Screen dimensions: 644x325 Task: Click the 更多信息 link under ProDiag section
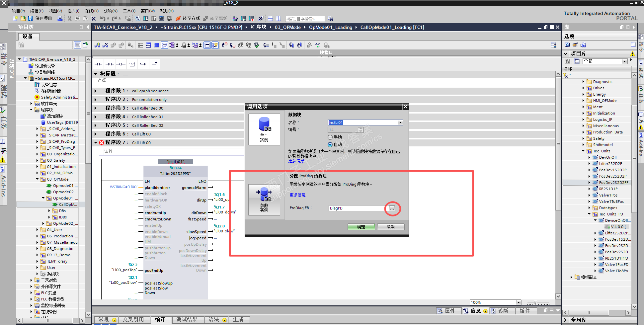coord(299,195)
